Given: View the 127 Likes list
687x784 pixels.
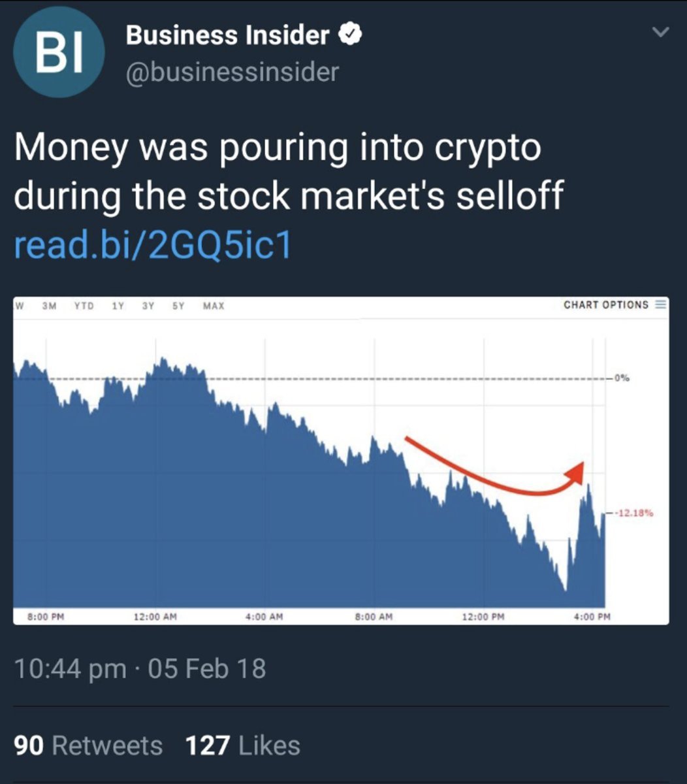Looking at the screenshot, I should click(243, 745).
